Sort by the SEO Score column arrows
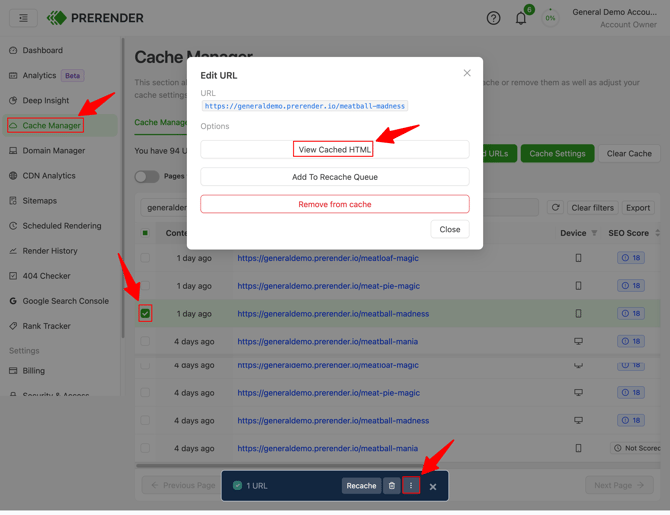The width and height of the screenshot is (670, 515). [x=657, y=233]
